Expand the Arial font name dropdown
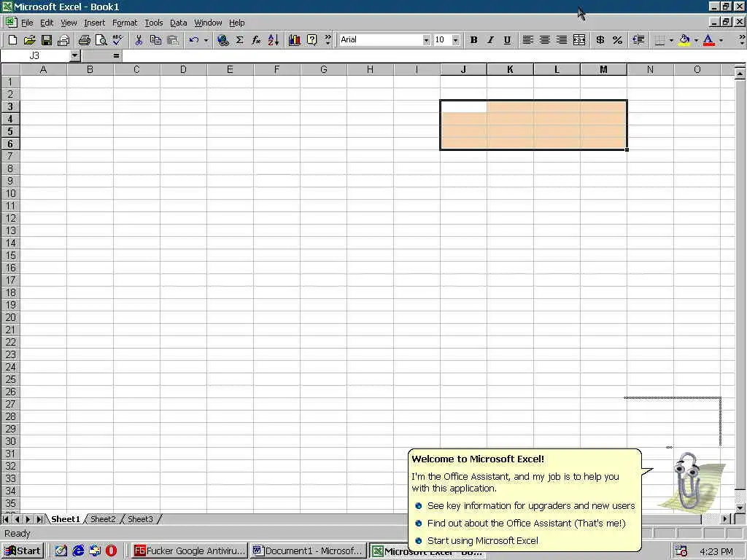Screen dimensions: 747x560 tap(426, 40)
